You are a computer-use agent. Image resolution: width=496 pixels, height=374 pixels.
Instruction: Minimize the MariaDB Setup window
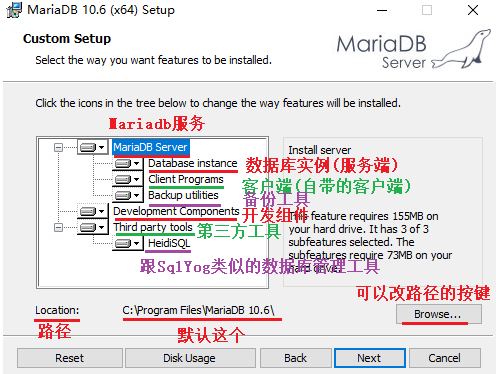382,10
